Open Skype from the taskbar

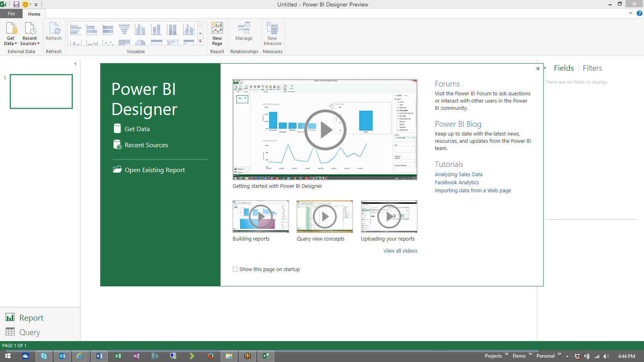[44, 356]
